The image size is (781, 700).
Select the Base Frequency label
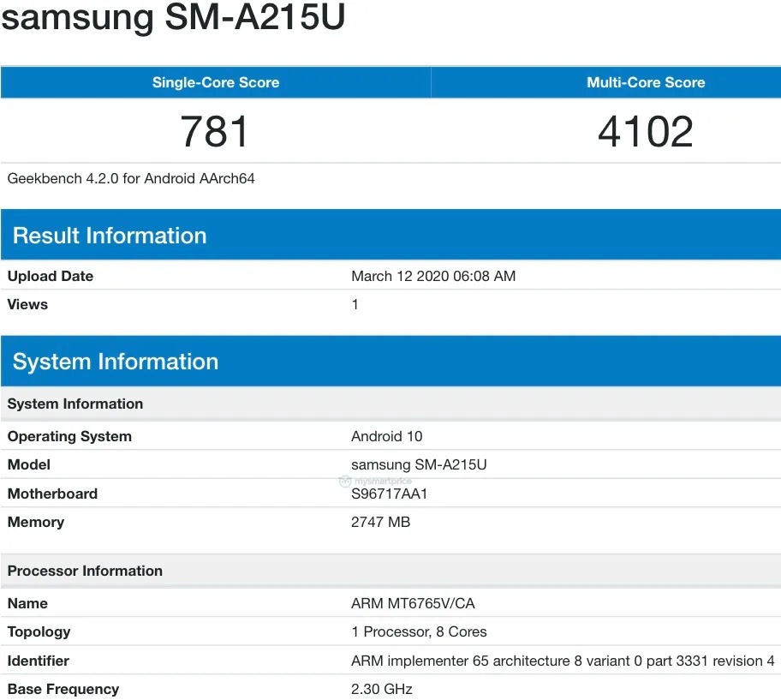tap(63, 689)
